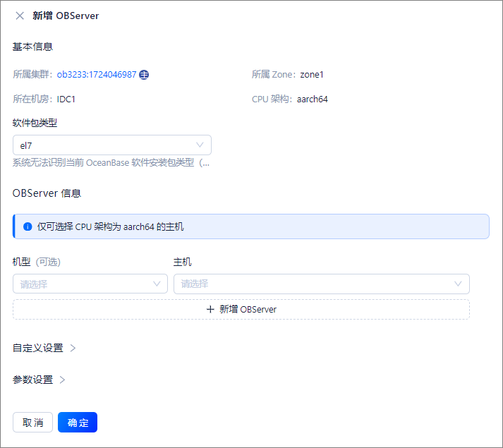
Task: Click the blue info icon in alert banner
Action: pos(28,226)
